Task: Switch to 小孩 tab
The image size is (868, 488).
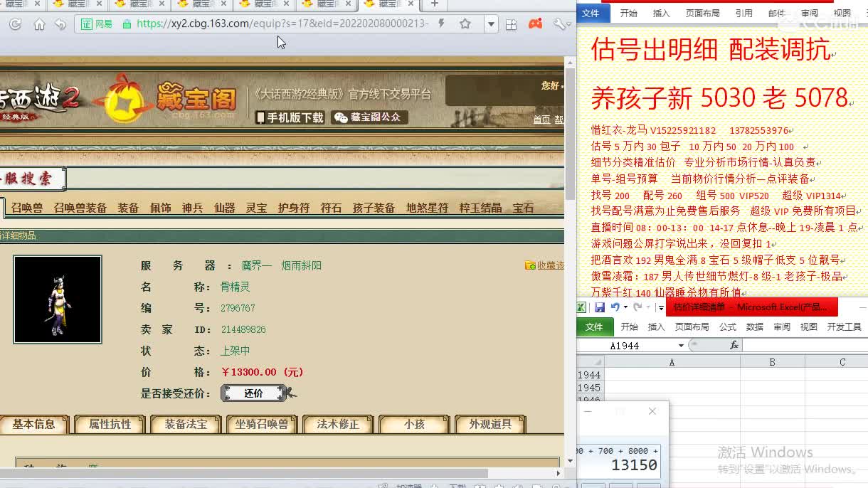Action: tap(414, 424)
